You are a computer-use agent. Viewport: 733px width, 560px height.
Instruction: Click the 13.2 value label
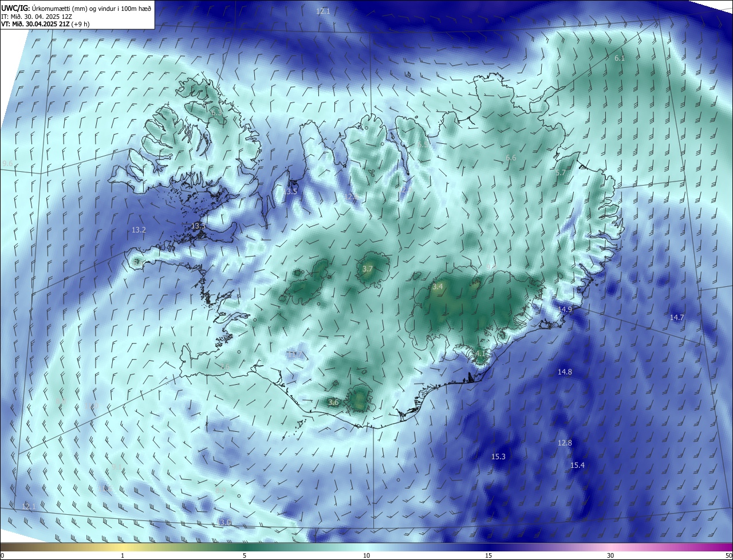coord(139,230)
